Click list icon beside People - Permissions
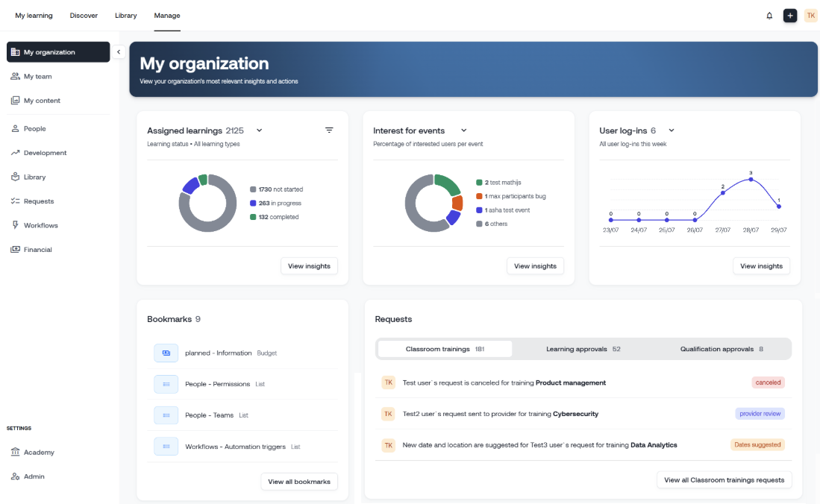Viewport: 820px width, 504px height. coord(166,384)
